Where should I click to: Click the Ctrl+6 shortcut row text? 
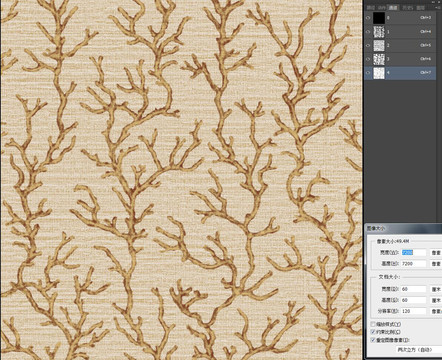(x=426, y=59)
